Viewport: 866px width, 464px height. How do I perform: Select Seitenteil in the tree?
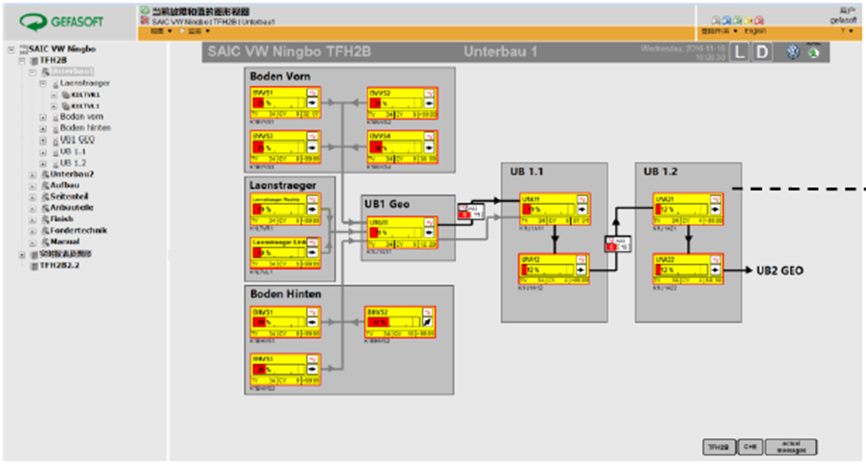[x=69, y=197]
